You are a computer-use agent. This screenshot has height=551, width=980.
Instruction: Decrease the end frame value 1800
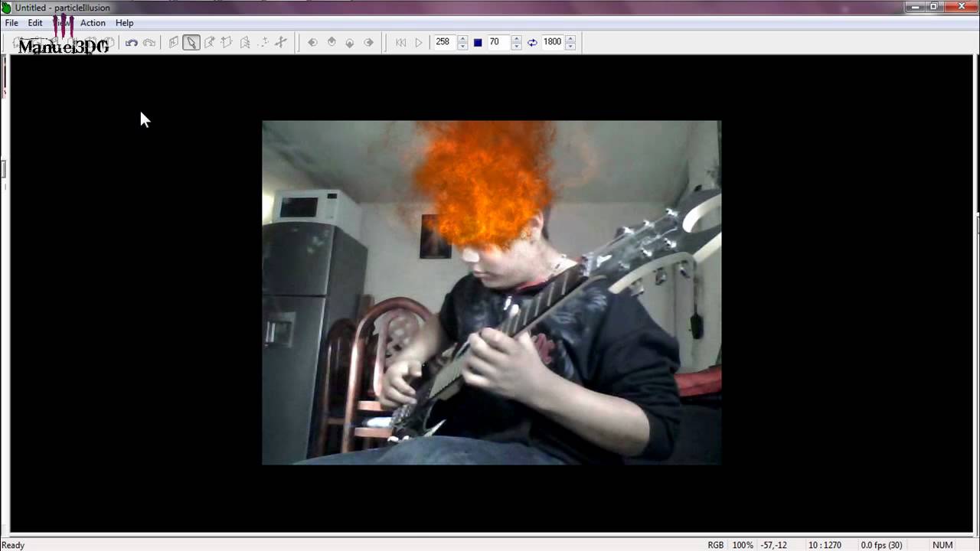[x=570, y=47]
